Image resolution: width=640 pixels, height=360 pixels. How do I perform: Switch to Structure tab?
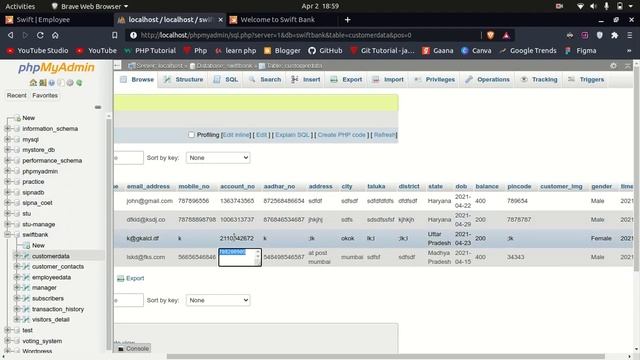(x=183, y=80)
